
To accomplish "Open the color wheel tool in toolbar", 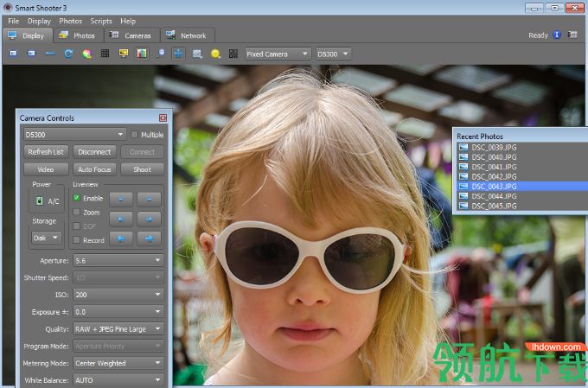I will (x=87, y=54).
